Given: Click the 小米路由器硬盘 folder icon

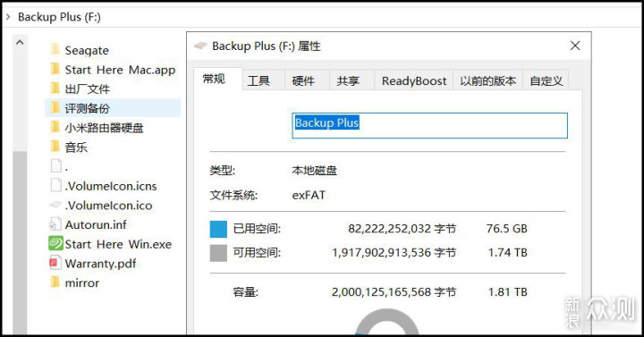Looking at the screenshot, I should coord(55,127).
